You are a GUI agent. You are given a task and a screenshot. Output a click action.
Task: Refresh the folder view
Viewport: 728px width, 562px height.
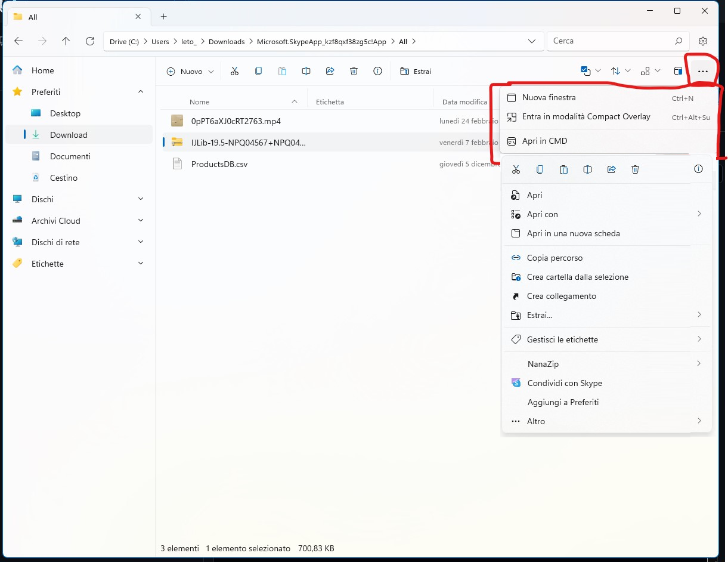tap(90, 41)
